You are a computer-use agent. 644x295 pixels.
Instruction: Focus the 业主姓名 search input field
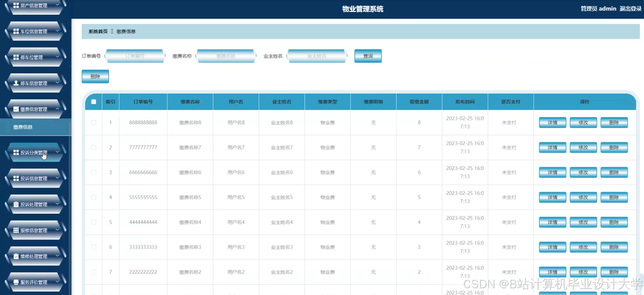[x=317, y=56]
